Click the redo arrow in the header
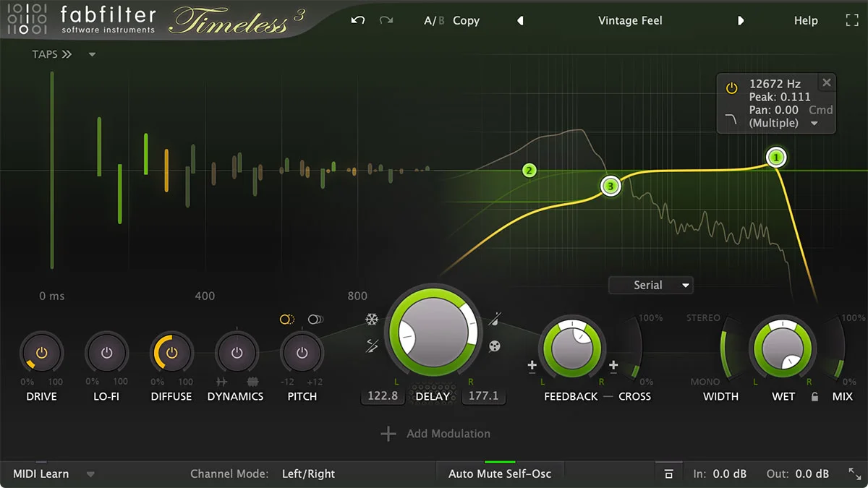 (388, 20)
